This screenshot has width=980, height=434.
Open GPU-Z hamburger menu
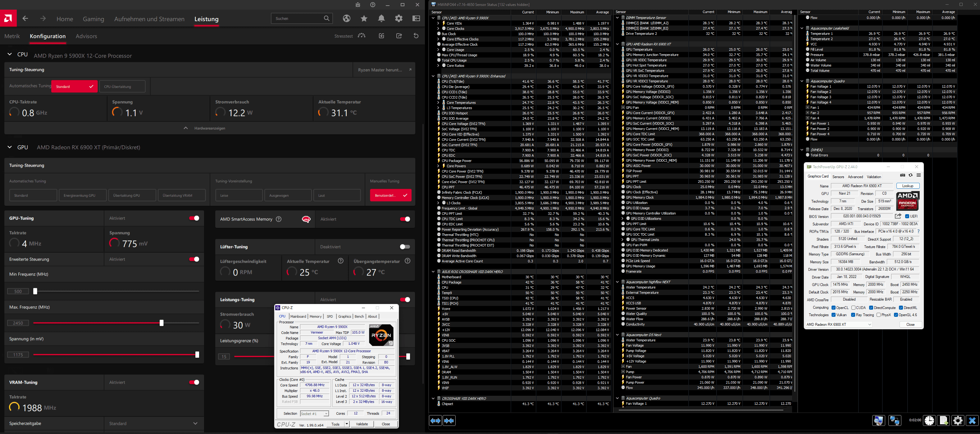coord(918,175)
